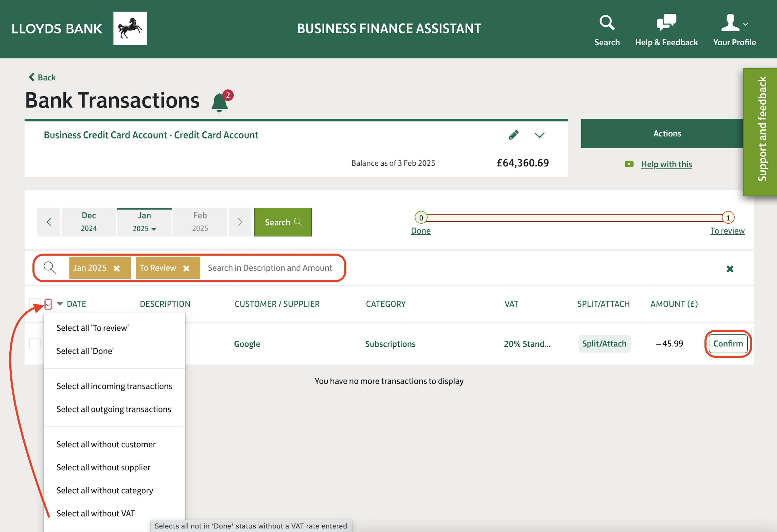Remove the To Review filter chip
Image resolution: width=777 pixels, height=532 pixels.
click(x=186, y=268)
